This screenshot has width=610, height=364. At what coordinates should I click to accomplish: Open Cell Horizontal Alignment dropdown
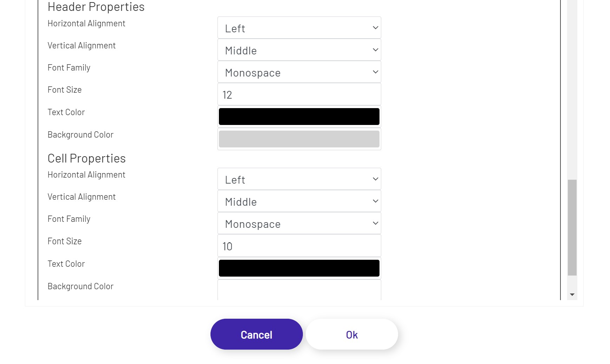tap(299, 179)
